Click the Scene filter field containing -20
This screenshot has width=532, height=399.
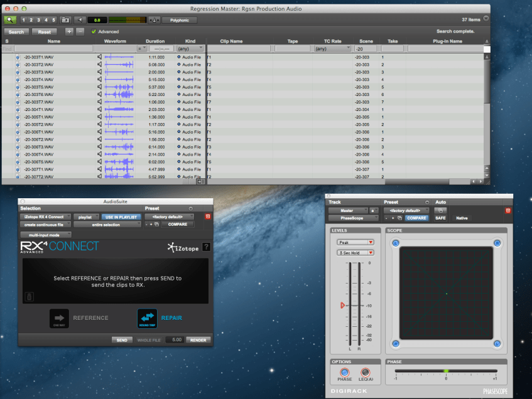(x=366, y=48)
